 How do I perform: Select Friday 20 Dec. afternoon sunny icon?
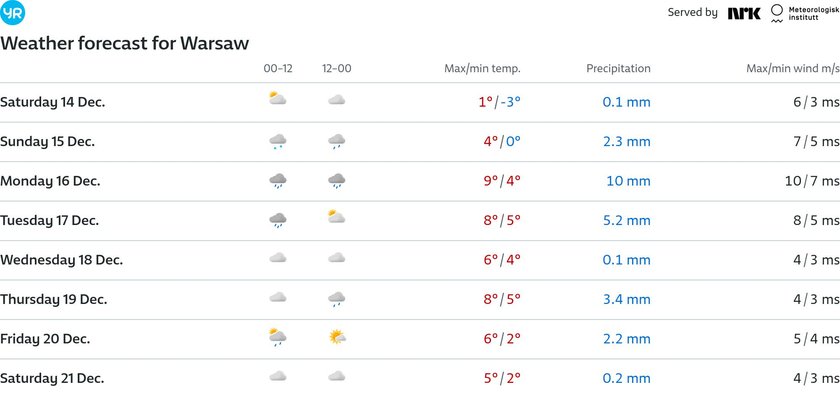pos(337,337)
